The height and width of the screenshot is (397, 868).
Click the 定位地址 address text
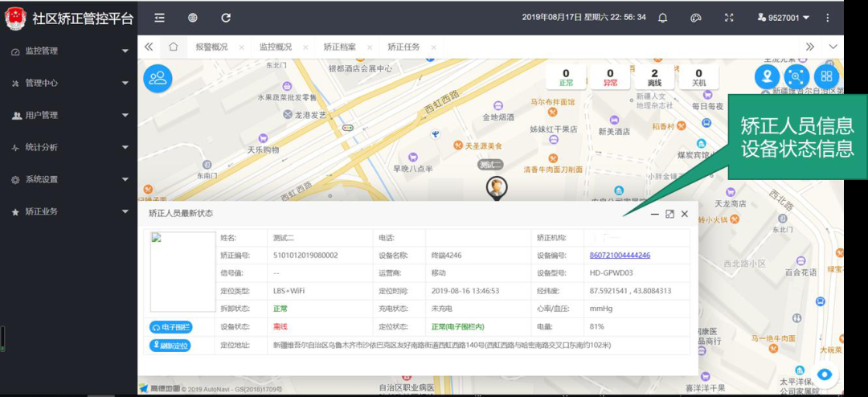(x=442, y=345)
